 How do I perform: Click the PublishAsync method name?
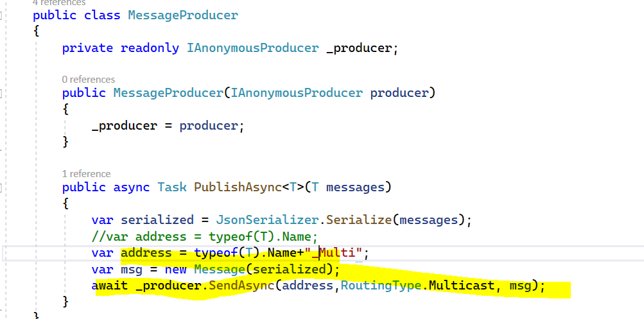click(x=238, y=187)
